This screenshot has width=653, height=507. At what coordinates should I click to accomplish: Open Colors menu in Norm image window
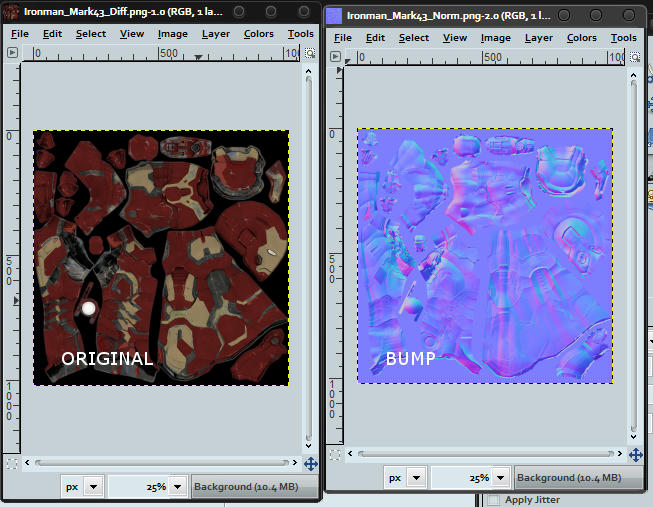click(581, 38)
